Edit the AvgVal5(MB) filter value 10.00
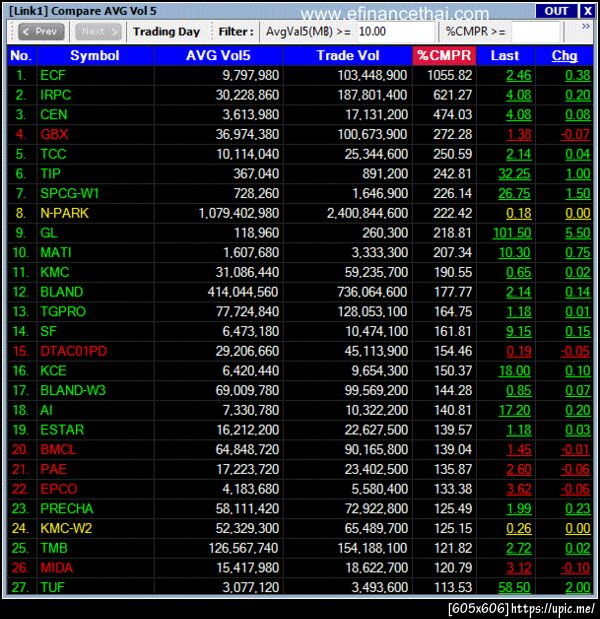600x619 pixels. 396,32
